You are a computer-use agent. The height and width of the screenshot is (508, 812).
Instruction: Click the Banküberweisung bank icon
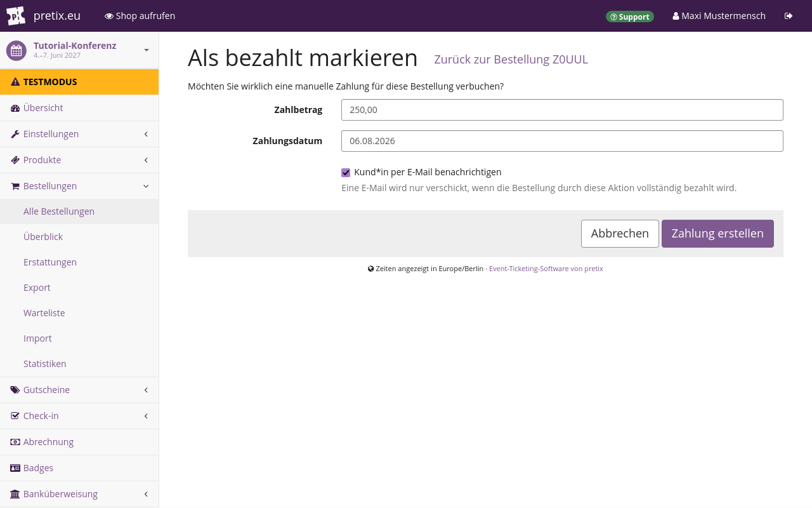click(x=15, y=494)
